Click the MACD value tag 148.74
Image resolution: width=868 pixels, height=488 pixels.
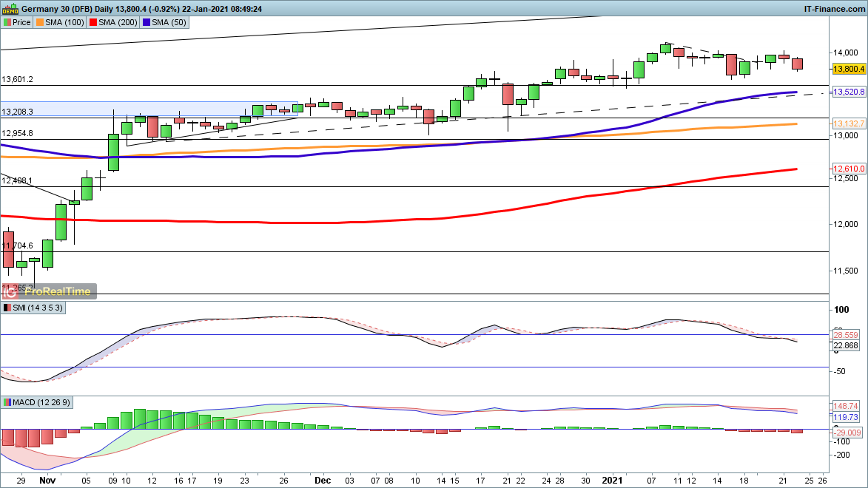846,406
